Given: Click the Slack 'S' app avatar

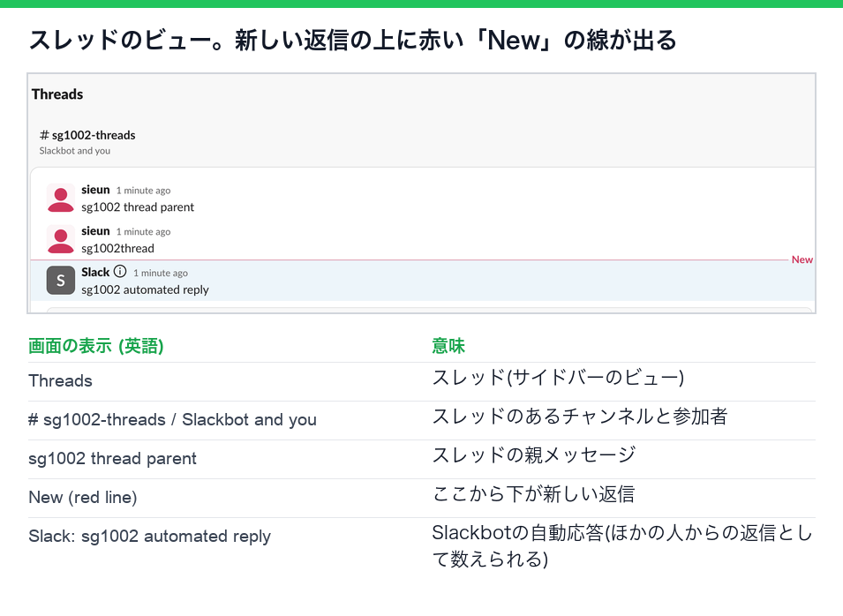Looking at the screenshot, I should coord(60,281).
